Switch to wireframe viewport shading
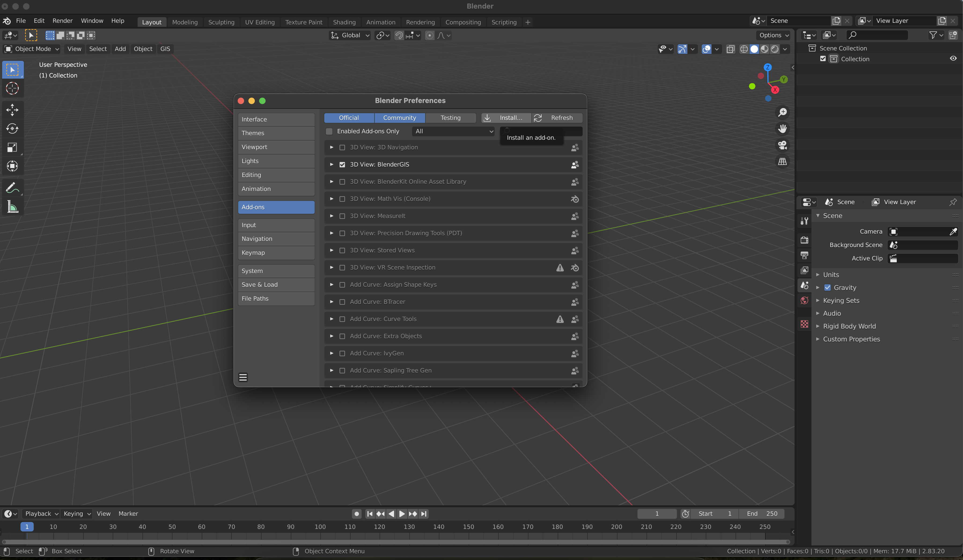Screen dimensions: 963x560 (x=744, y=49)
